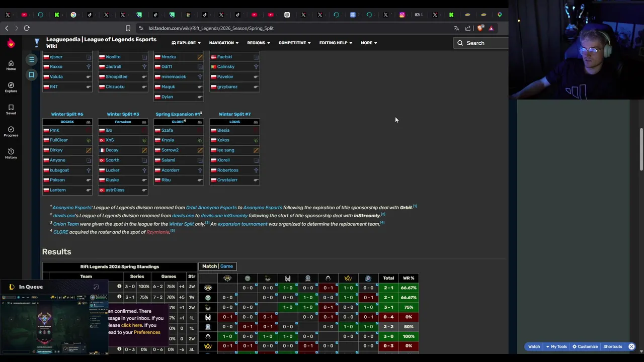
Task: Click the Total cell reading 0 - 4
Action: (x=388, y=317)
